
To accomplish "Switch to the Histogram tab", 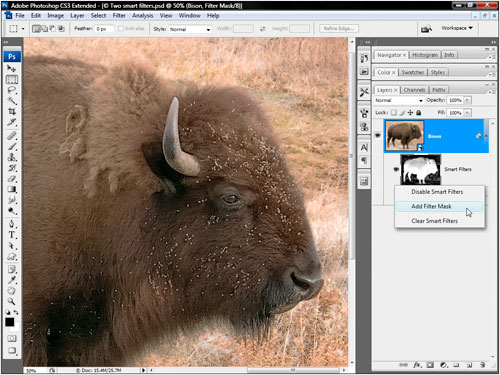I will [x=425, y=55].
